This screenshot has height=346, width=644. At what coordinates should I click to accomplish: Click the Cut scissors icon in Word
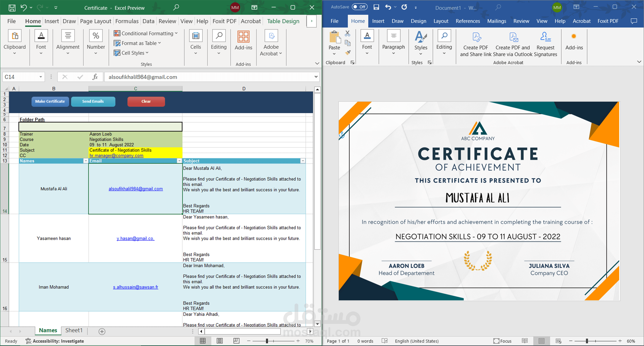click(x=347, y=33)
